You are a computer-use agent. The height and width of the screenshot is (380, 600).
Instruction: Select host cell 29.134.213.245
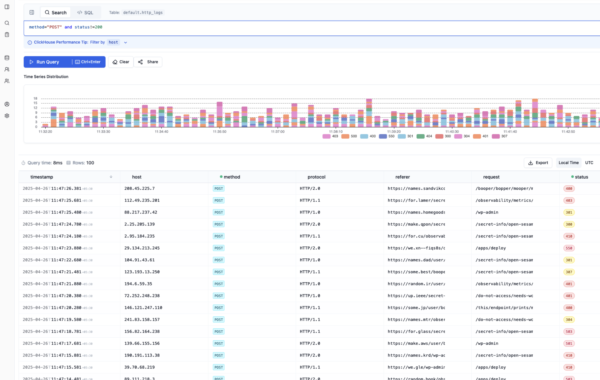pos(142,248)
